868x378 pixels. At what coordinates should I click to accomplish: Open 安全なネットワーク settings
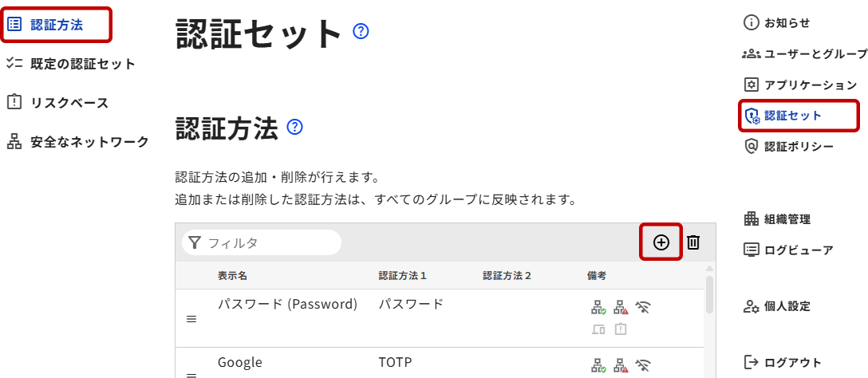[89, 142]
